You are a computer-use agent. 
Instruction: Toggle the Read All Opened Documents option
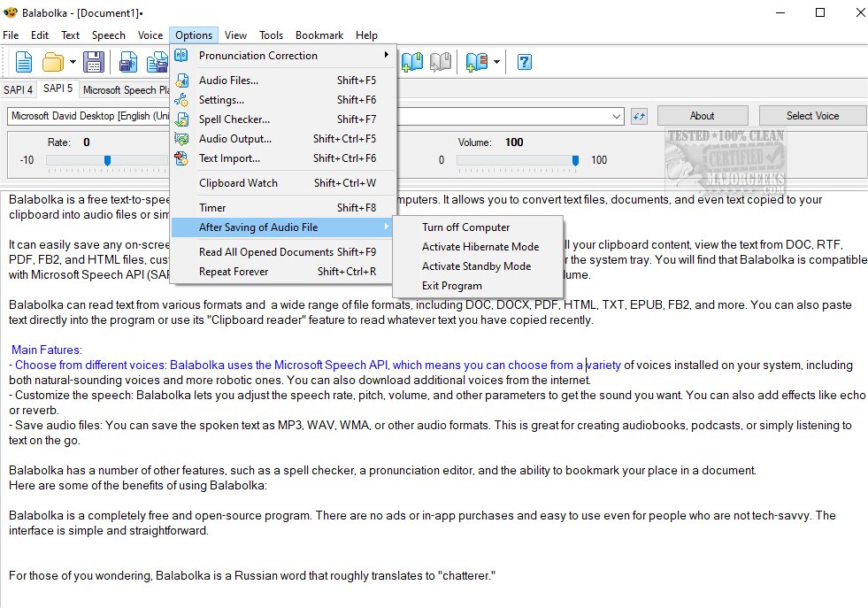(x=283, y=252)
